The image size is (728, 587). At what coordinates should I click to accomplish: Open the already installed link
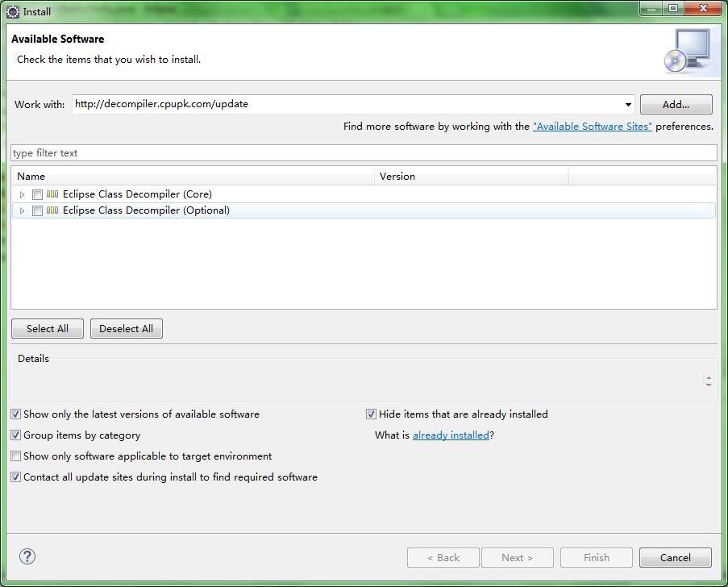[451, 435]
